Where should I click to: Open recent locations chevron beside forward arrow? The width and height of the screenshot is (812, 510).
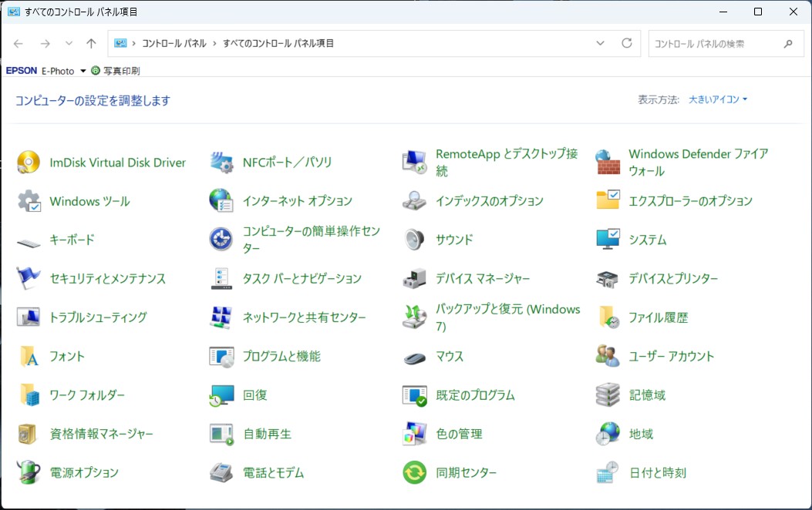(x=69, y=44)
